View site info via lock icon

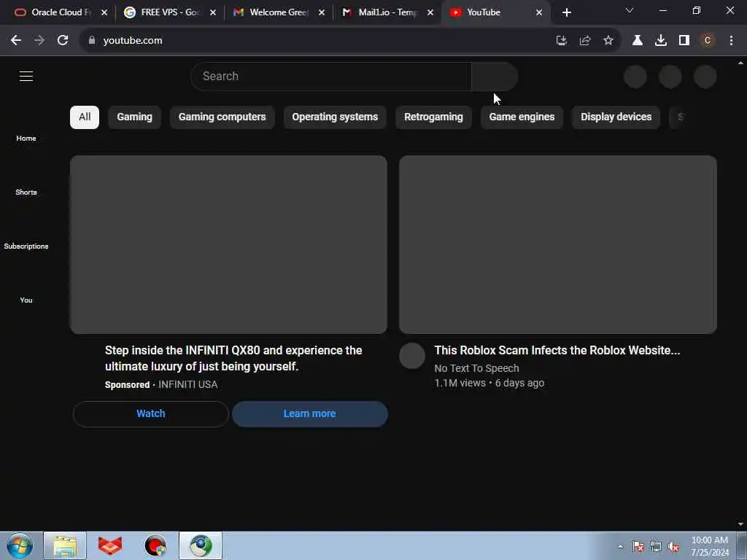pyautogui.click(x=92, y=41)
